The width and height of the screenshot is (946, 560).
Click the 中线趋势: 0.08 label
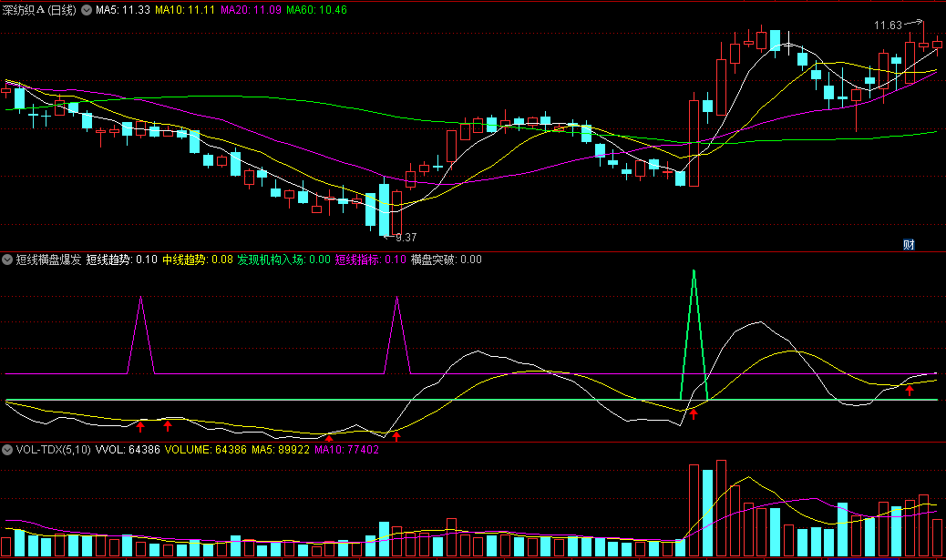(197, 260)
